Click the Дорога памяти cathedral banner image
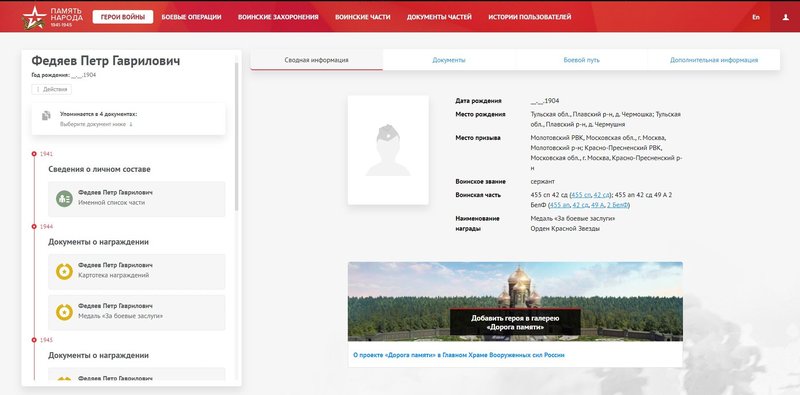Viewport: 800px width, 395px height. (515, 301)
